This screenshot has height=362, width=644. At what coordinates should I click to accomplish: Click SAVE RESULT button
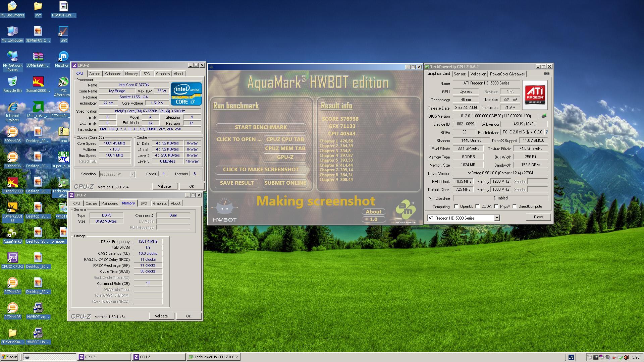click(237, 183)
